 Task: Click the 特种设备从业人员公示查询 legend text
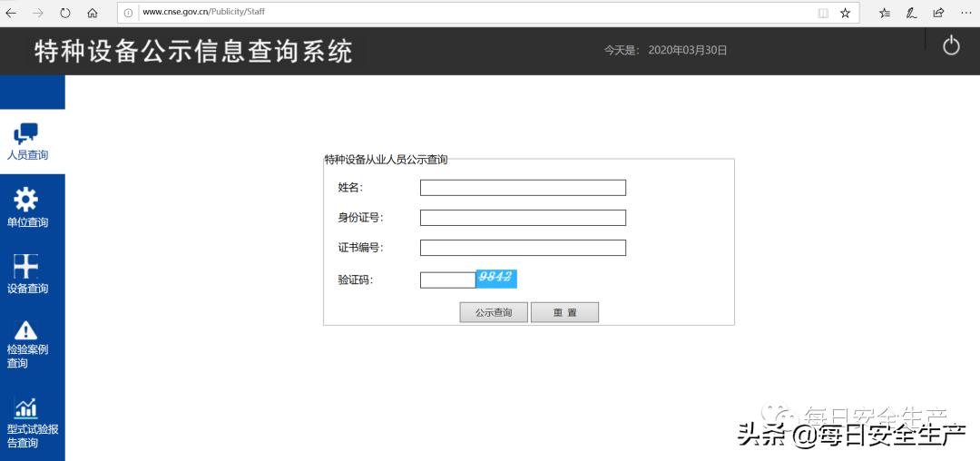pyautogui.click(x=387, y=160)
